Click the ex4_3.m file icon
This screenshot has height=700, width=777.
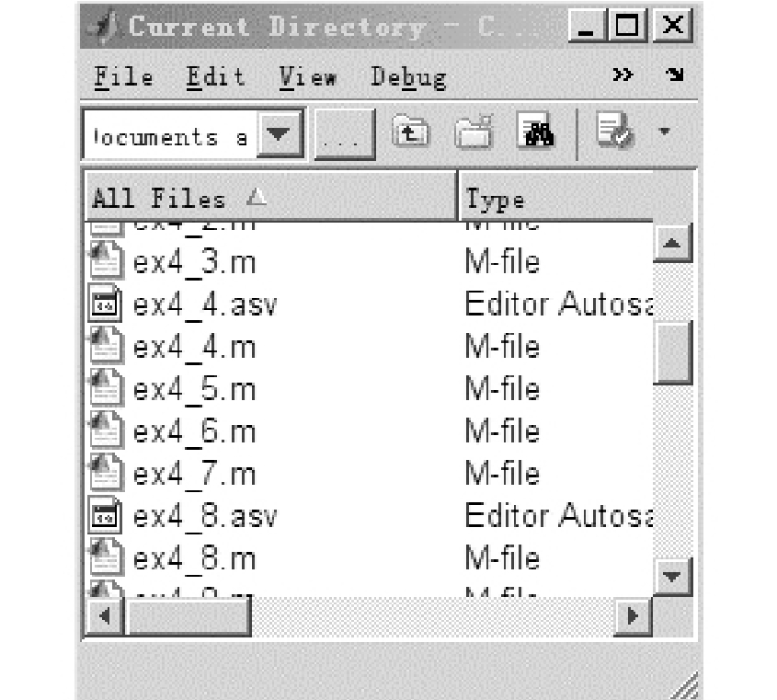point(106,262)
